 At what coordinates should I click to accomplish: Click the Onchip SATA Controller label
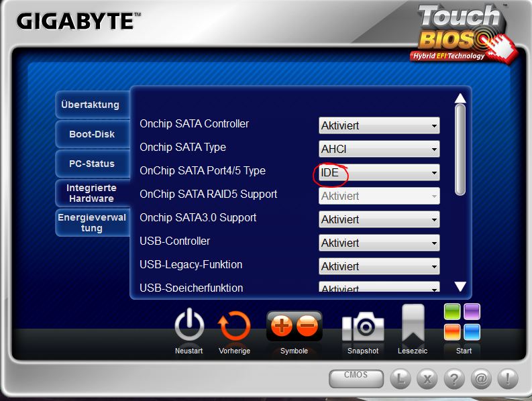click(195, 124)
